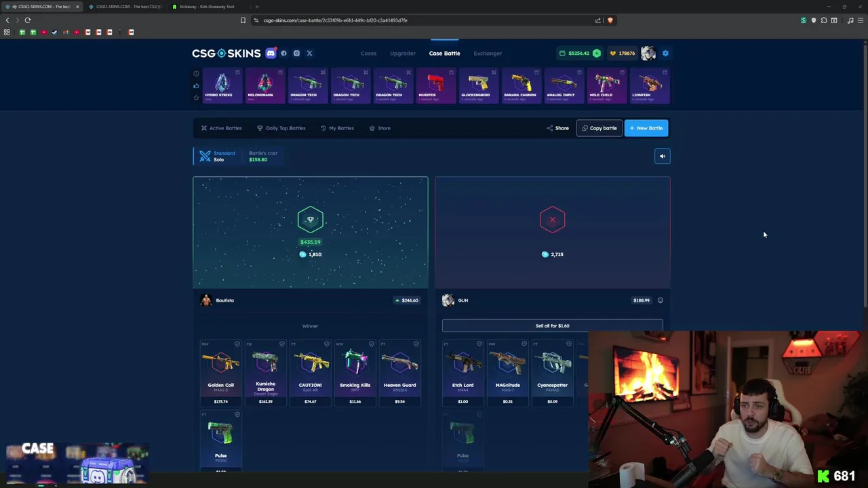Open the Wild Child live drop
The image size is (868, 488).
coord(606,85)
